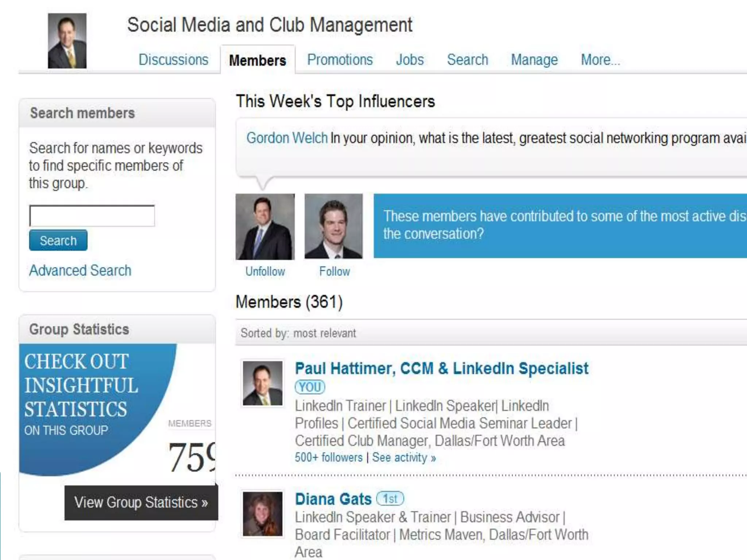Click the See activity » link
Viewport: 747px width, 560px height.
(x=404, y=458)
